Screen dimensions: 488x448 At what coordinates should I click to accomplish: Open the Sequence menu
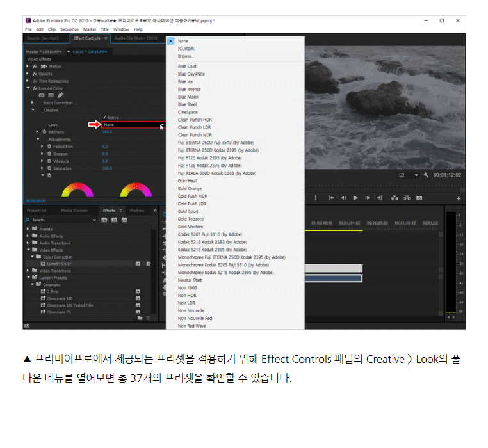point(69,29)
